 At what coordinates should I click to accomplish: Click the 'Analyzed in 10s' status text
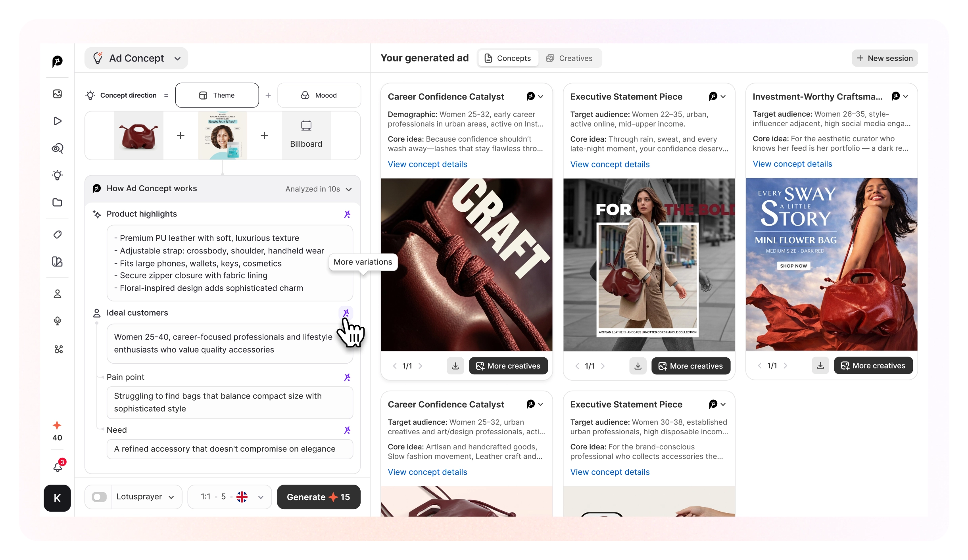pyautogui.click(x=313, y=189)
